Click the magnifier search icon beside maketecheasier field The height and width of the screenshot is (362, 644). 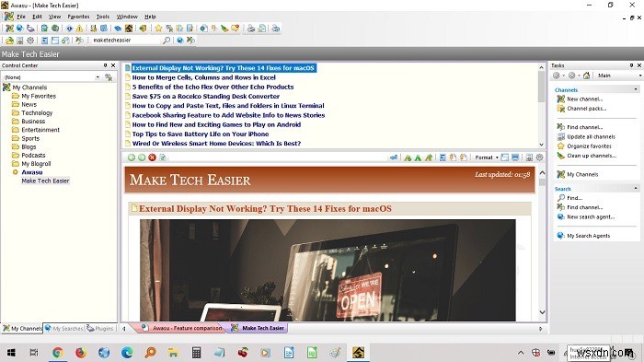(167, 40)
